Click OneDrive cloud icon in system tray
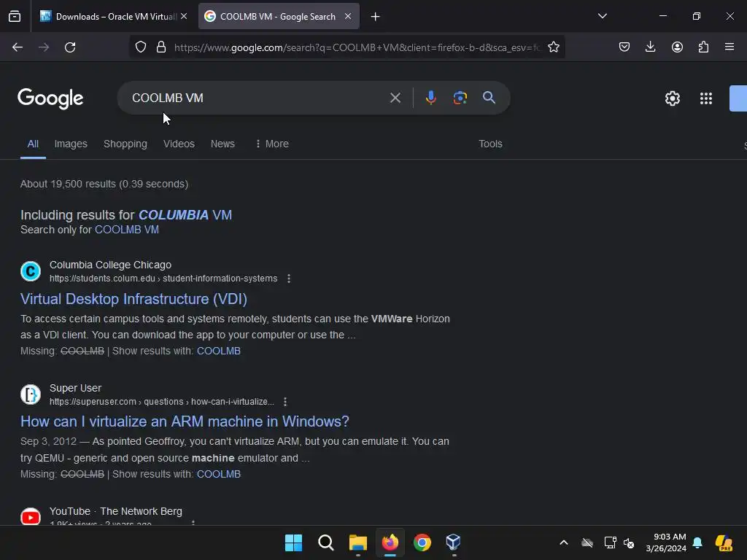Viewport: 747px width, 560px height. coord(587,542)
